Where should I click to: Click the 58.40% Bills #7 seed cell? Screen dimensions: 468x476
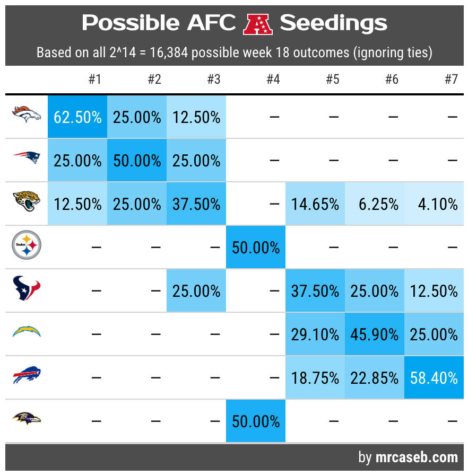pos(434,377)
